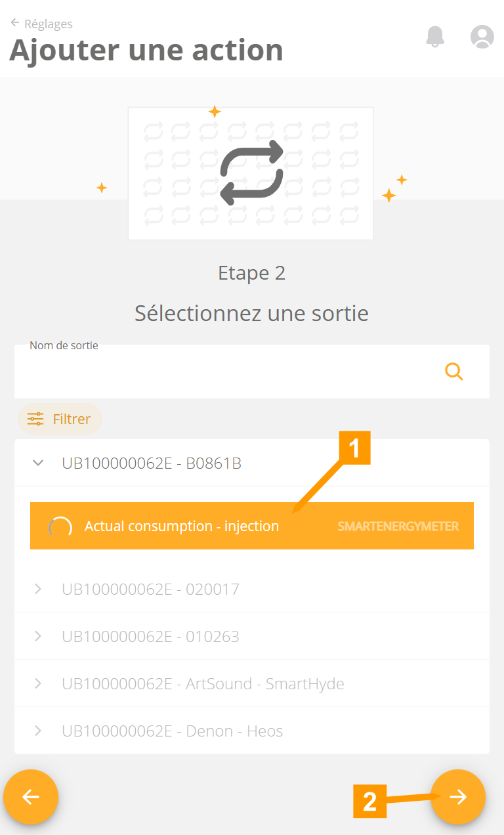Viewport: 504px width, 835px height.
Task: Expand the UB100000062E - 020017 group
Action: (38, 589)
